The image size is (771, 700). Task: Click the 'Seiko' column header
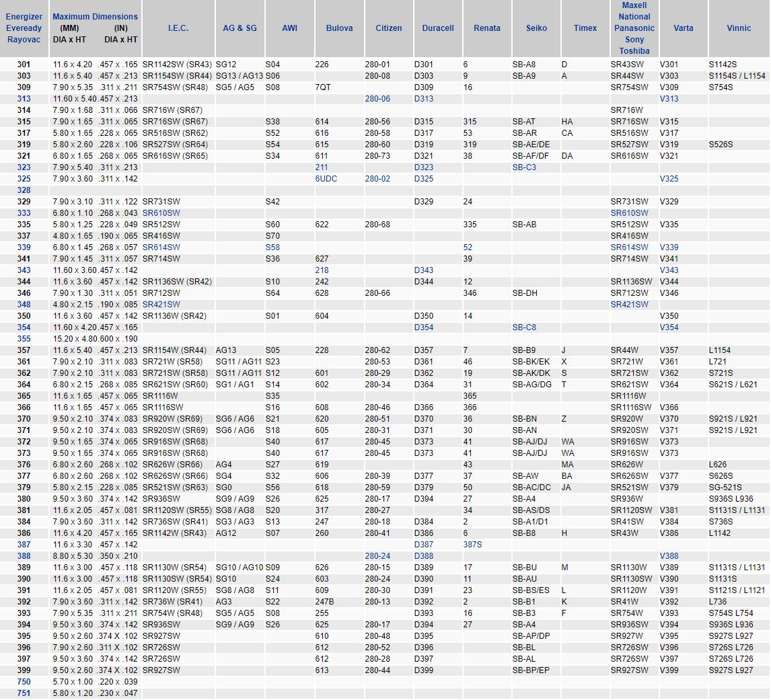pyautogui.click(x=536, y=28)
